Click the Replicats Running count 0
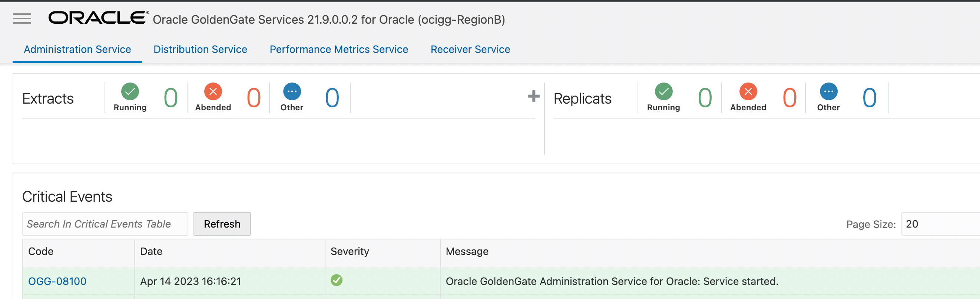This screenshot has width=980, height=299. (705, 98)
